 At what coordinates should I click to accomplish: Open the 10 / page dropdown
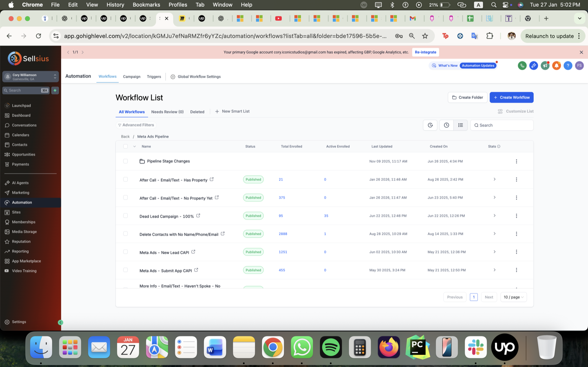pyautogui.click(x=514, y=297)
